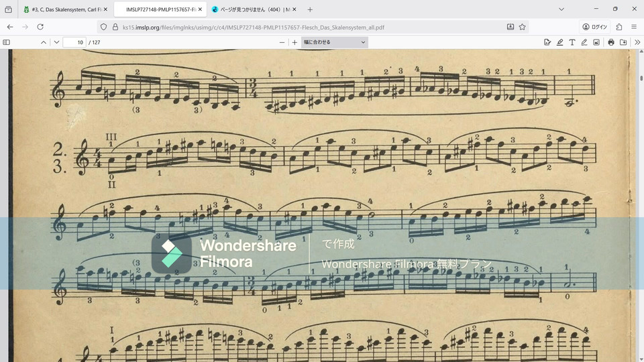This screenshot has width=644, height=362.
Task: Open the Firefox application menu
Action: (x=634, y=27)
